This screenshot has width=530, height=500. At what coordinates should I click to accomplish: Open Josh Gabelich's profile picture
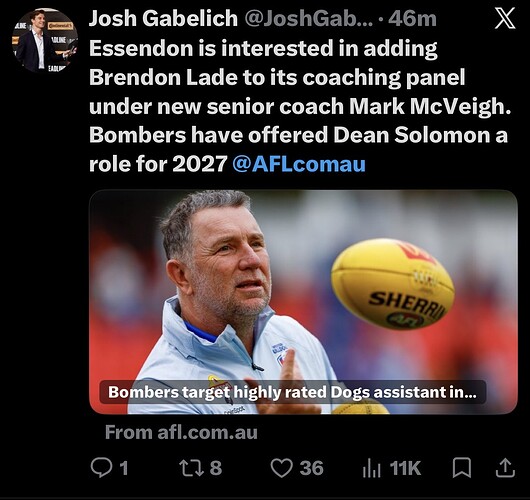(x=45, y=40)
